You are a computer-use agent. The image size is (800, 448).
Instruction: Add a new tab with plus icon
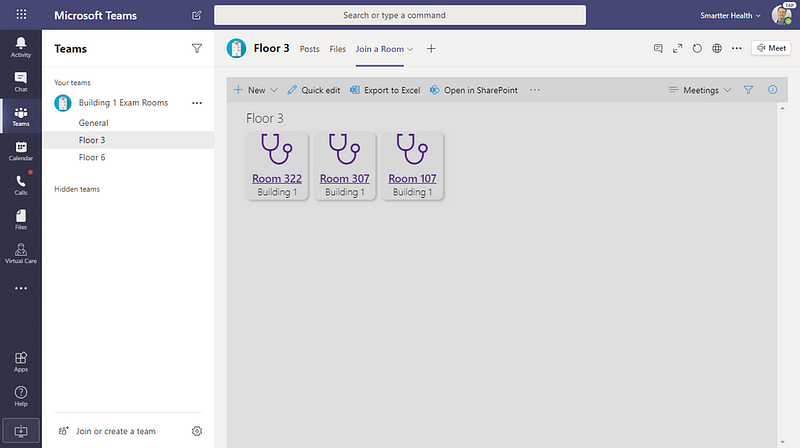pyautogui.click(x=431, y=48)
